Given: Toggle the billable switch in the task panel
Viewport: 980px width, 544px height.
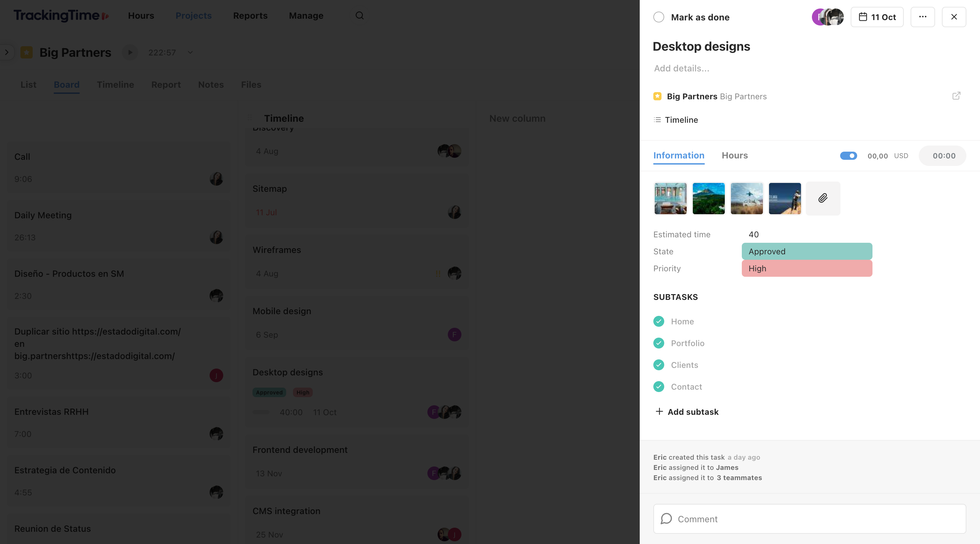Looking at the screenshot, I should (848, 155).
